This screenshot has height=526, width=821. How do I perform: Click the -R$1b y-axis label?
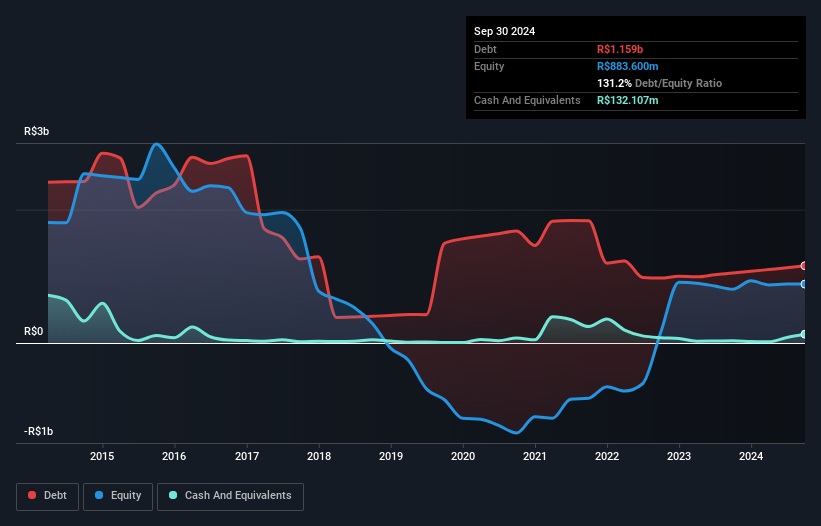38,431
